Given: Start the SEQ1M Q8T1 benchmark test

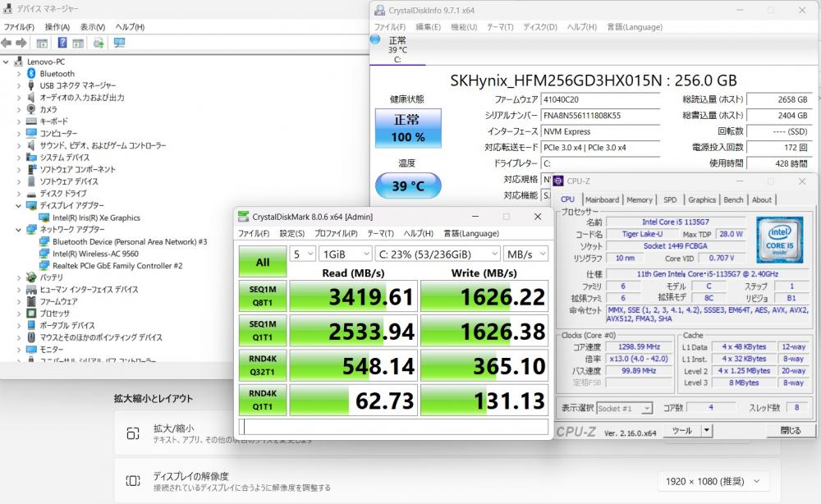Looking at the screenshot, I should click(x=263, y=296).
